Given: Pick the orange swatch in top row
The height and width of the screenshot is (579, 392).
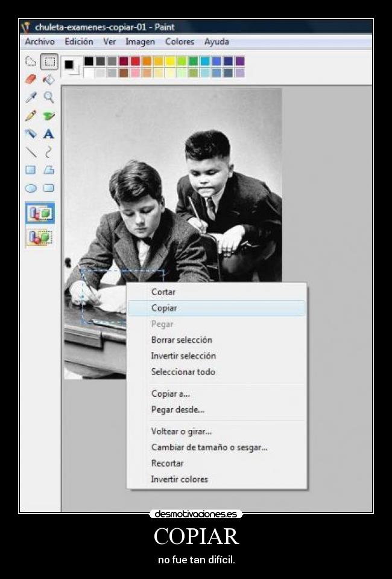Looking at the screenshot, I should click(147, 61).
